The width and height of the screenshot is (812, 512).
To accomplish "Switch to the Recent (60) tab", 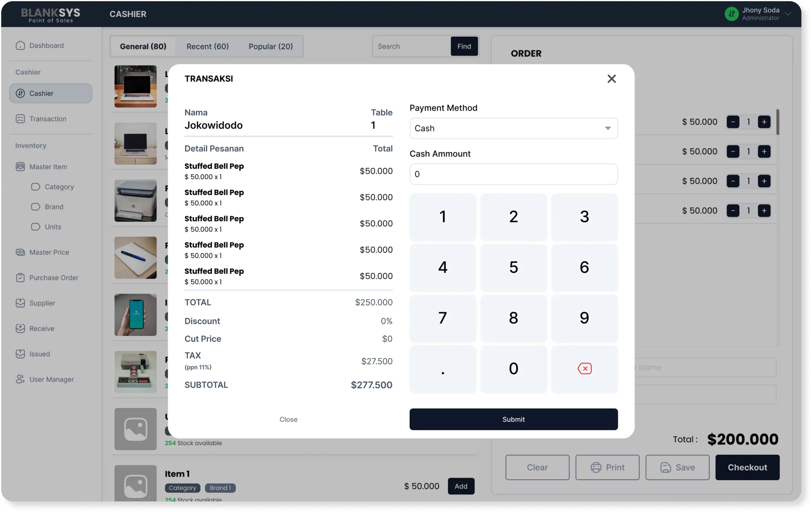I will coord(207,46).
